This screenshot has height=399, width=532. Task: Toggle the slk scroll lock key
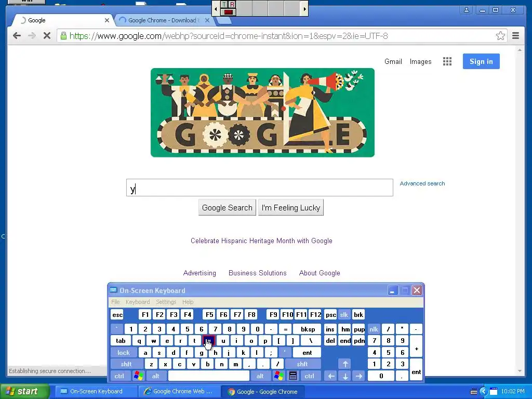click(x=344, y=314)
